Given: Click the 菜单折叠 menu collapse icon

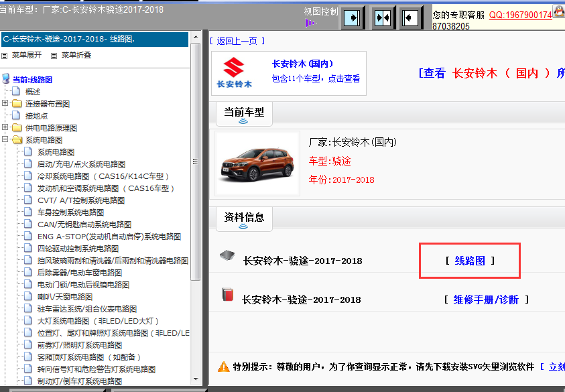Looking at the screenshot, I should tap(54, 56).
